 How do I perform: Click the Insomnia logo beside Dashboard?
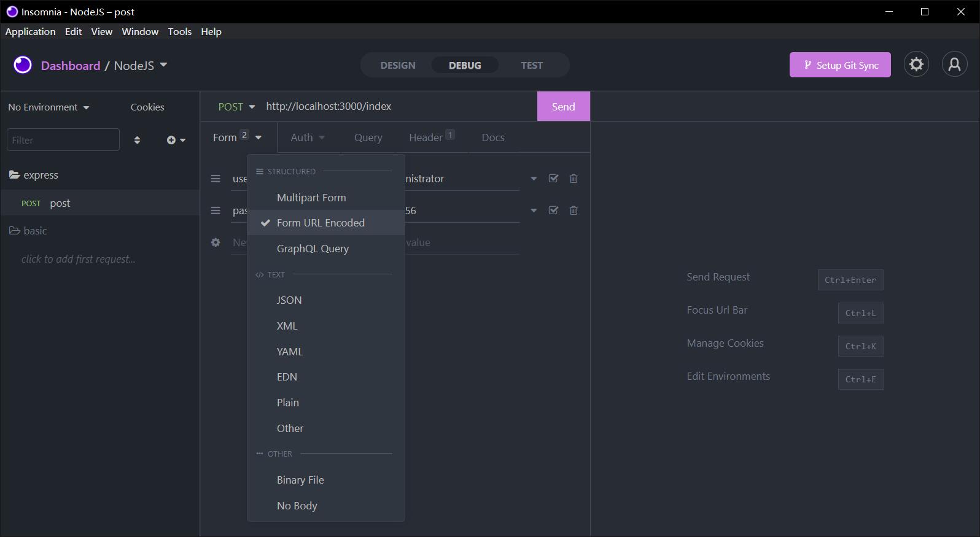click(23, 65)
